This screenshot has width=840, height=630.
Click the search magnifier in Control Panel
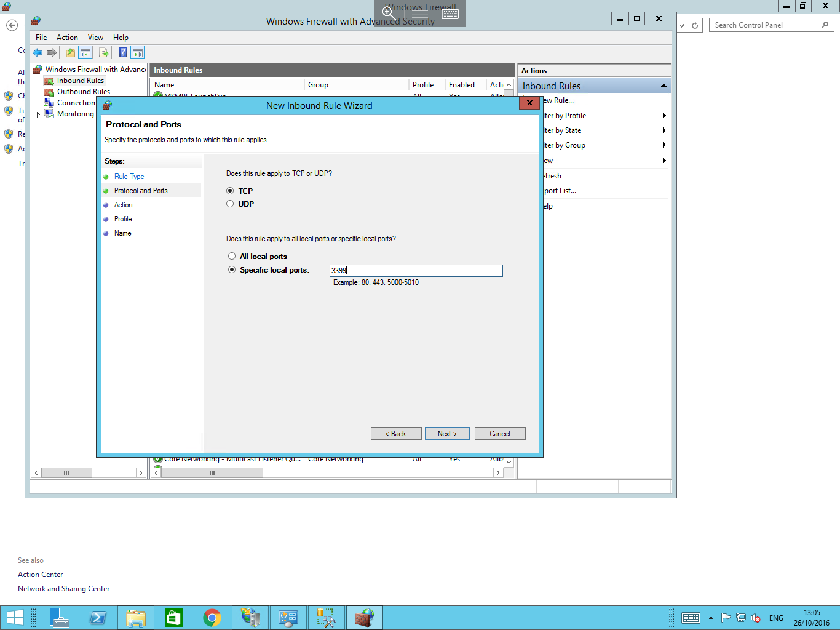coord(824,25)
